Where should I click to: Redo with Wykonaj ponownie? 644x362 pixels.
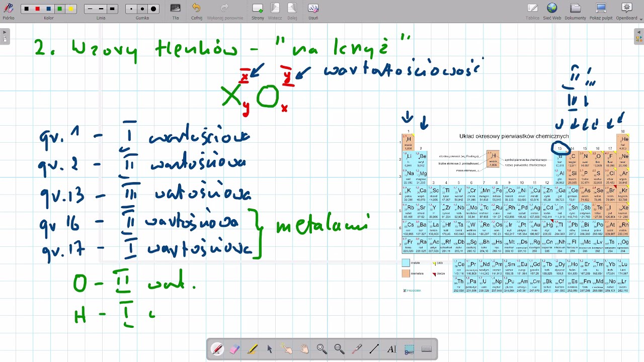(x=225, y=11)
